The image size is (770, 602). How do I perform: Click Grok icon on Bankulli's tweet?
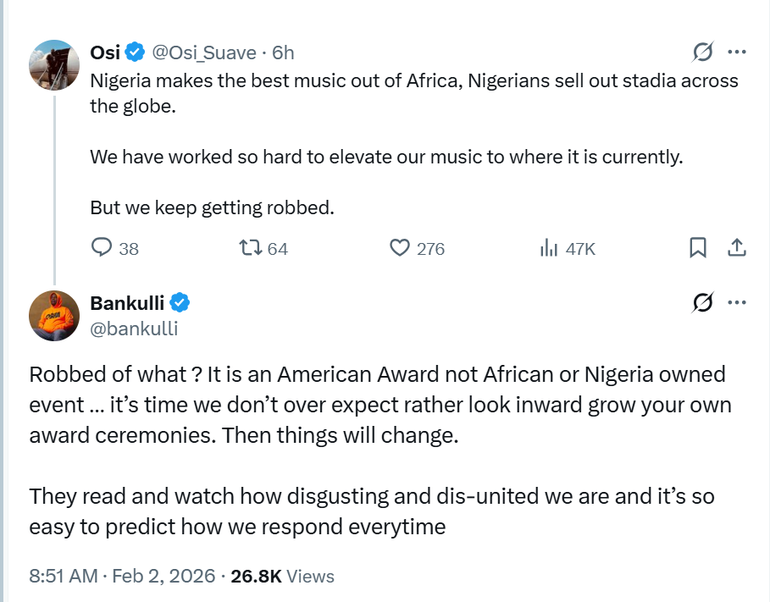pos(702,302)
